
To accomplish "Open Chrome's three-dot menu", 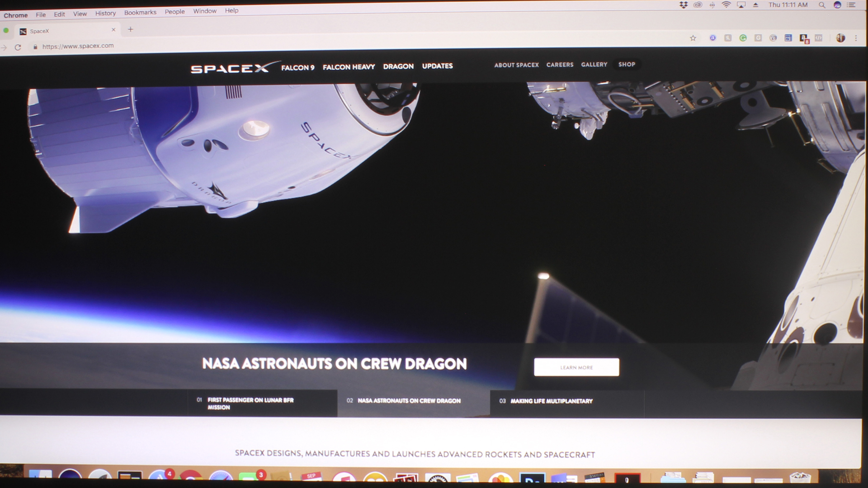I will coord(856,38).
